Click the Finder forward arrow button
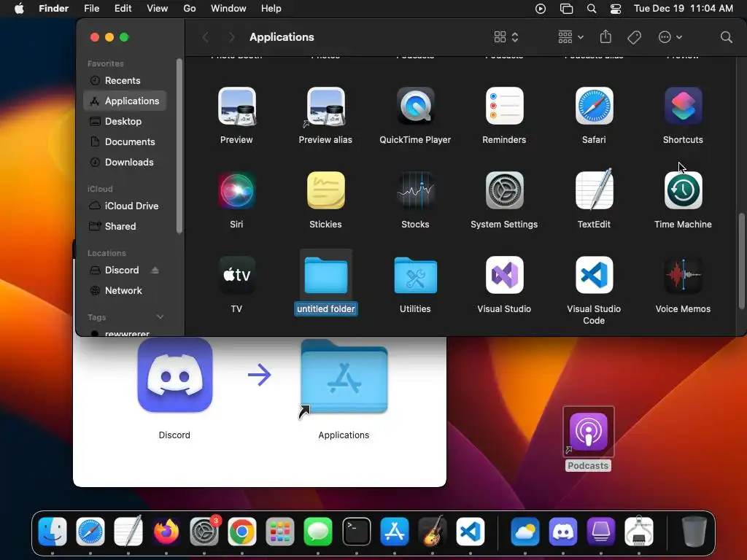 point(231,37)
